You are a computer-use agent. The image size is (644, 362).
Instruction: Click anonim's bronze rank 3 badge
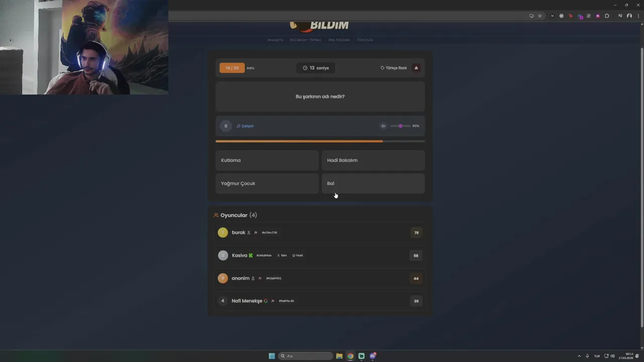[x=223, y=278]
